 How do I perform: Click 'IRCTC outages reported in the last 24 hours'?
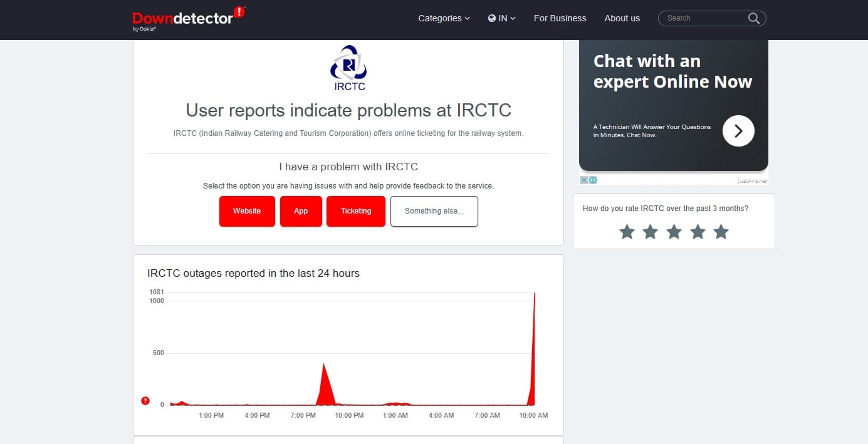[253, 273]
